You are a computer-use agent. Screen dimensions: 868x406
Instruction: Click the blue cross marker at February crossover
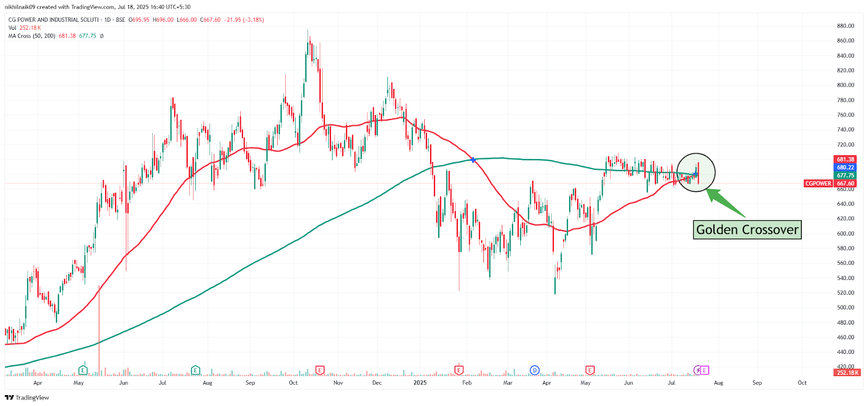point(474,160)
